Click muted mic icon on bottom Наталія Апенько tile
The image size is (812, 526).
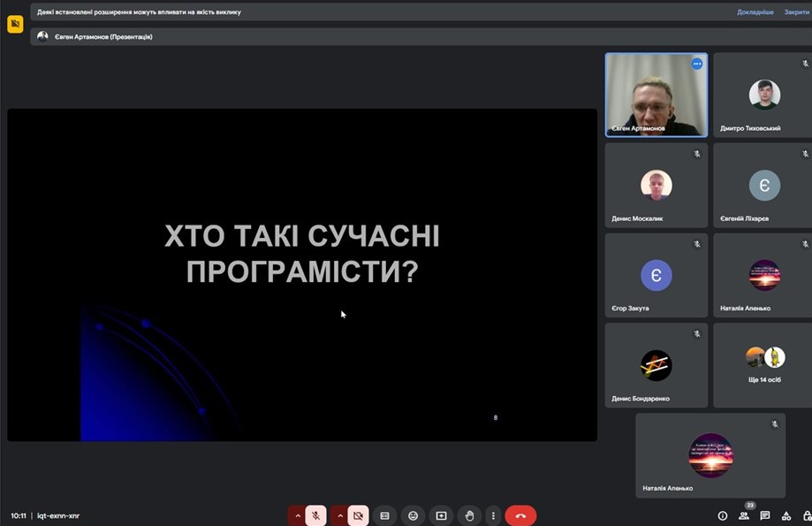(775, 424)
